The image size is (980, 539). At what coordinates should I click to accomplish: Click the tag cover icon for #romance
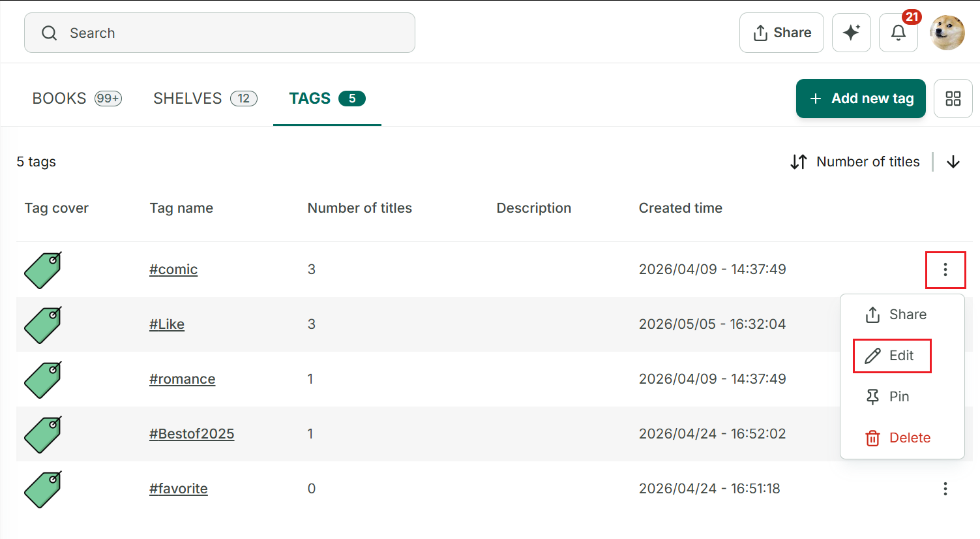43,380
